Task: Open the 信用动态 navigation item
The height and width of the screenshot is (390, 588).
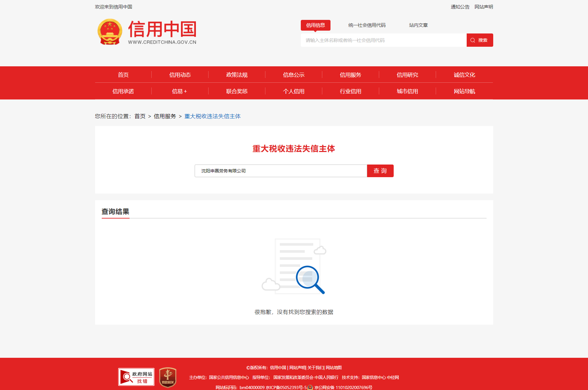Action: click(180, 75)
